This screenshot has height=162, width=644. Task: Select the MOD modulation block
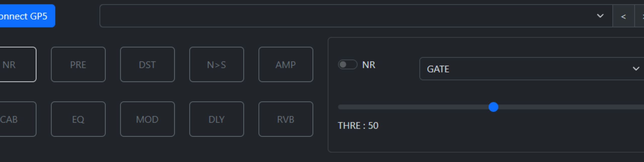147,119
